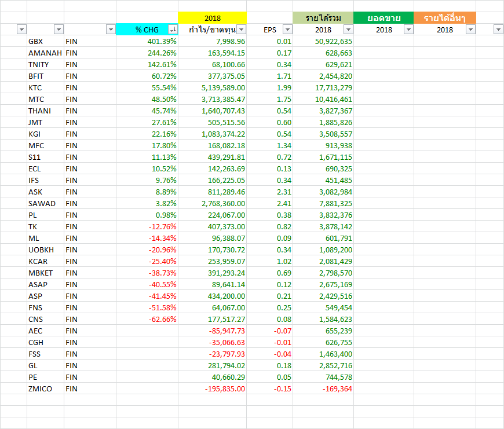The width and height of the screenshot is (504, 429).
Task: Click the FIN cell in the KGI row
Action: click(x=90, y=134)
